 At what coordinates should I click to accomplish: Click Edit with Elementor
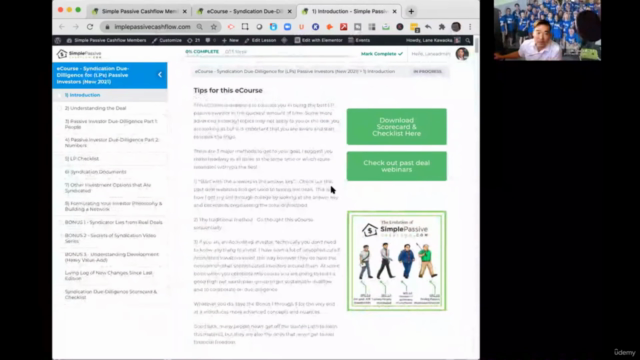318,40
